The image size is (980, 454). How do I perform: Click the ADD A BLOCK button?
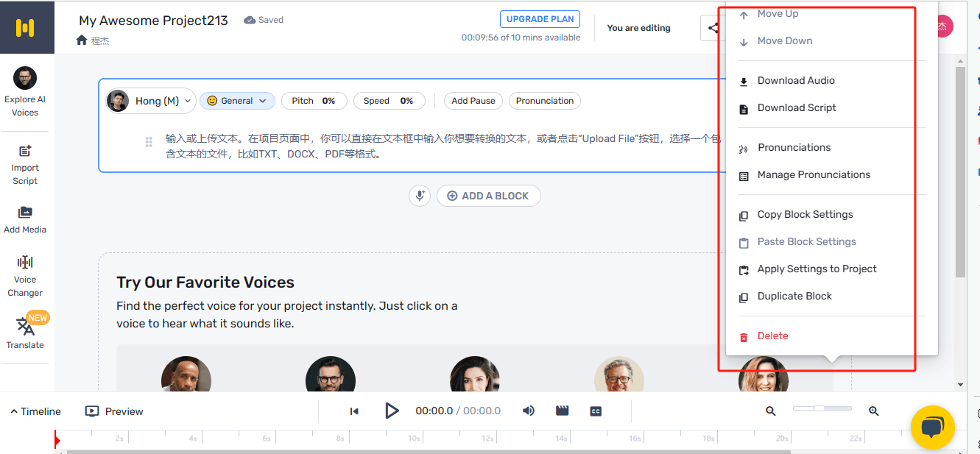click(x=488, y=196)
